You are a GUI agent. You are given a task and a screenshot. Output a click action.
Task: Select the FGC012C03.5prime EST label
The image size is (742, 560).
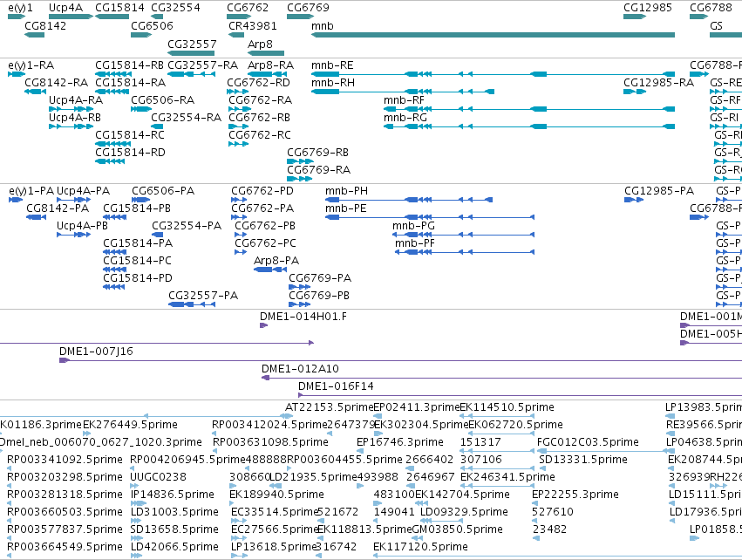click(x=588, y=442)
